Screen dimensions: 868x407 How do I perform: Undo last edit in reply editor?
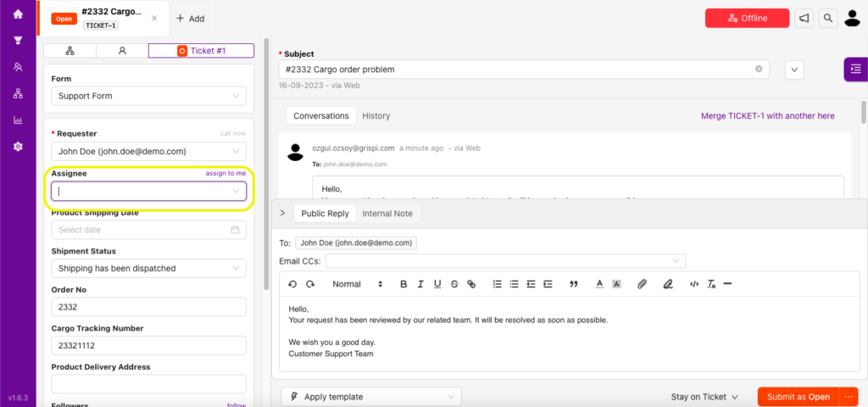coord(292,284)
